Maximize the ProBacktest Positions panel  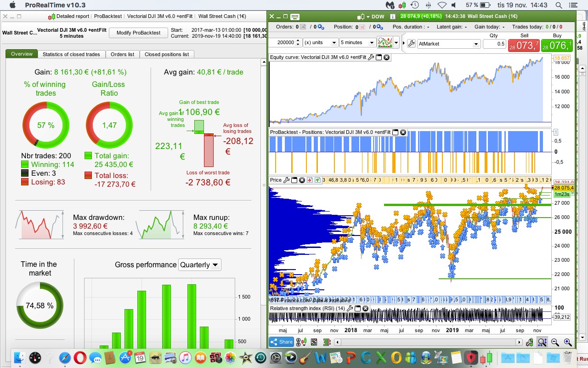[x=396, y=132]
